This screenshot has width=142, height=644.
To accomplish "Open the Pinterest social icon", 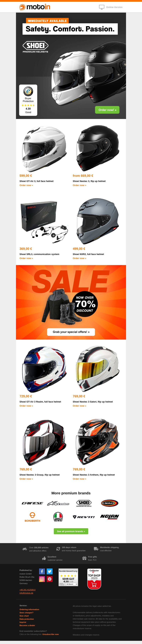I will [x=50, y=579].
